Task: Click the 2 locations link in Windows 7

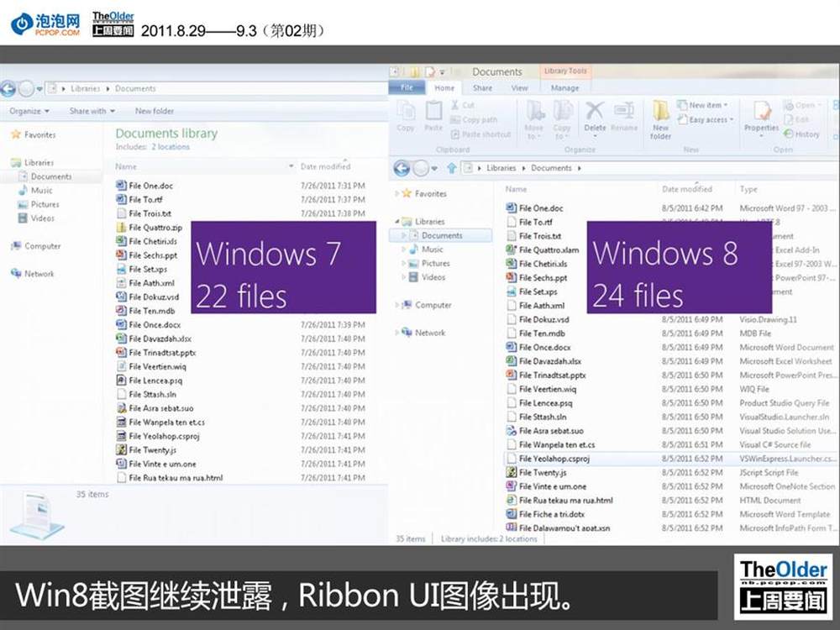Action: coord(171,147)
